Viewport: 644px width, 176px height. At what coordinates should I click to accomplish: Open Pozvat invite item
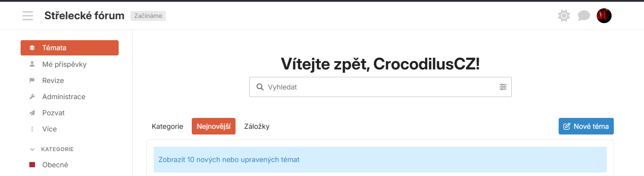click(x=70, y=113)
